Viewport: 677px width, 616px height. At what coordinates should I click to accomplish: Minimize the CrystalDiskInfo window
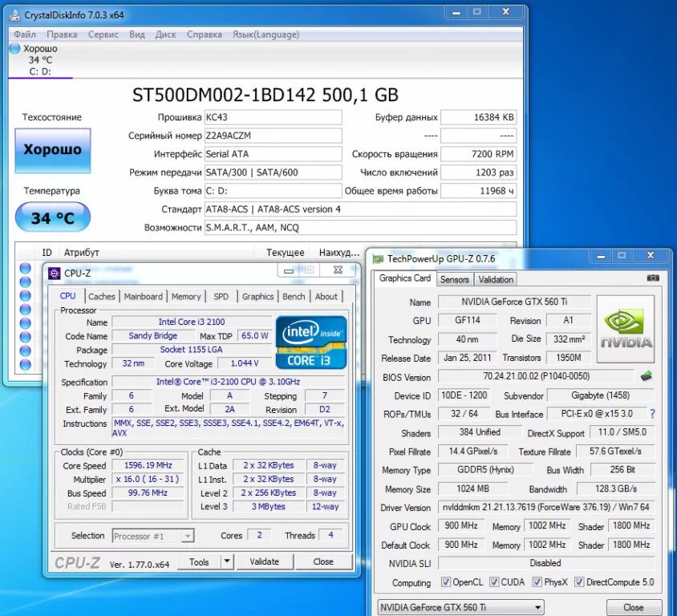[456, 13]
